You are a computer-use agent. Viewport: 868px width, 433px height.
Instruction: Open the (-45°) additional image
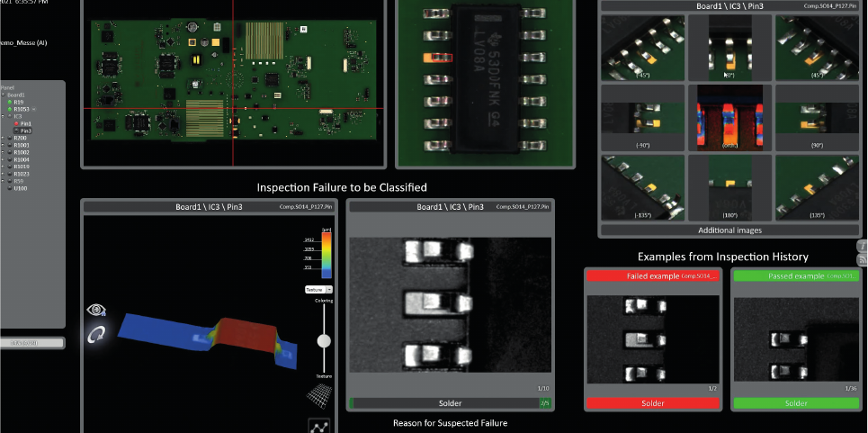(x=643, y=48)
